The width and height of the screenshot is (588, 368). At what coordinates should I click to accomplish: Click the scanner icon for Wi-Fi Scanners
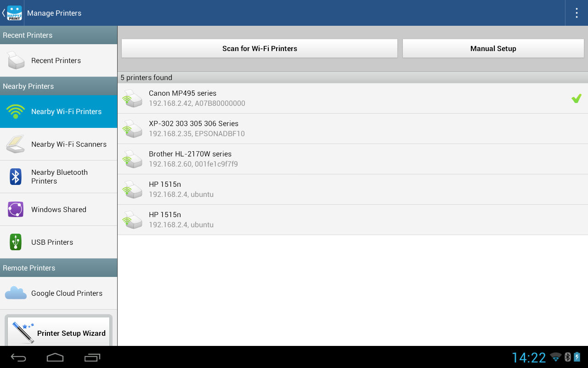pyautogui.click(x=16, y=144)
